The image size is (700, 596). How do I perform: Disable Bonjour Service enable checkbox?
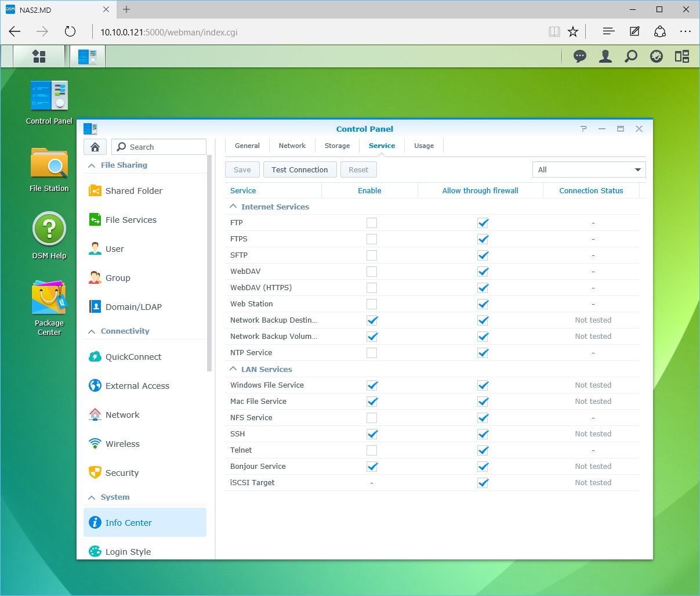(x=372, y=467)
